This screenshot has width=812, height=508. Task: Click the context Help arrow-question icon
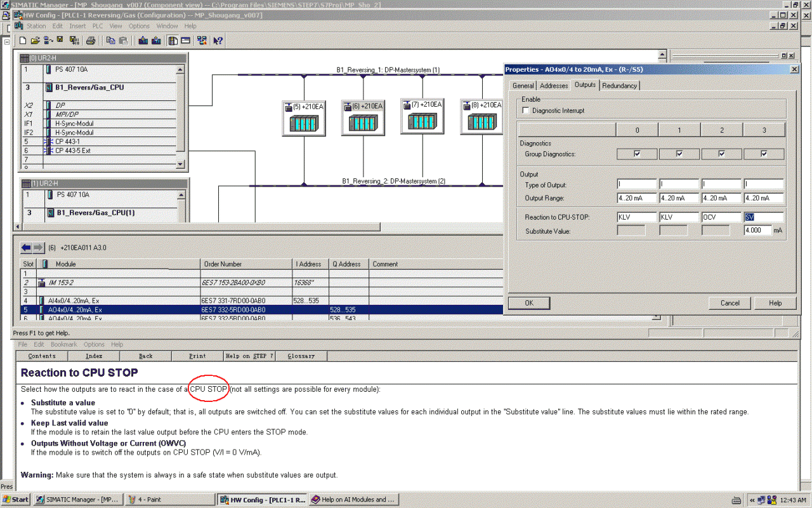[x=218, y=41]
